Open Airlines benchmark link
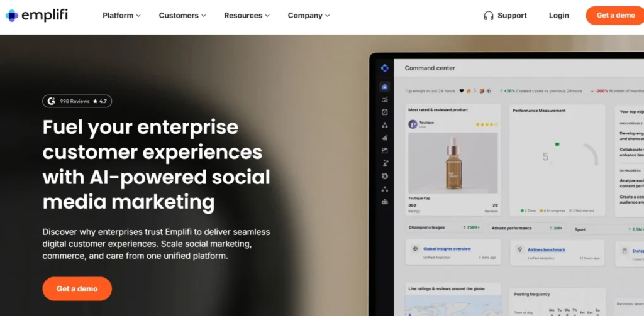 tap(547, 249)
